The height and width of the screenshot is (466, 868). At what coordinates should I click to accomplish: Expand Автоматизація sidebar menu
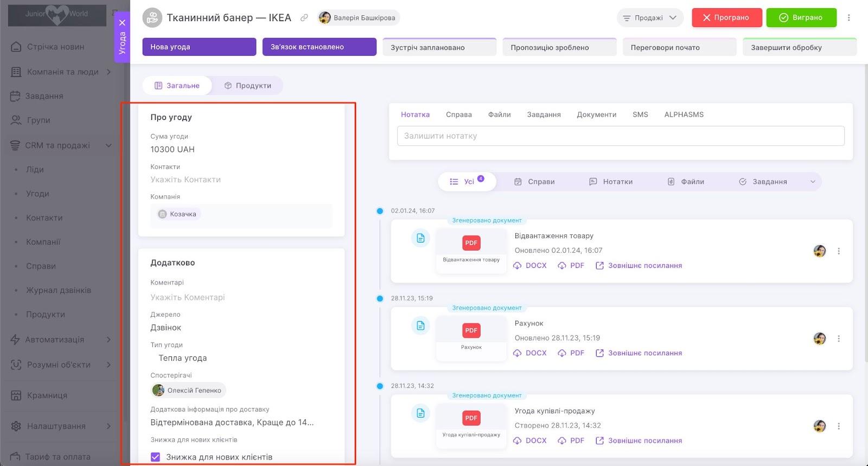[x=108, y=340]
